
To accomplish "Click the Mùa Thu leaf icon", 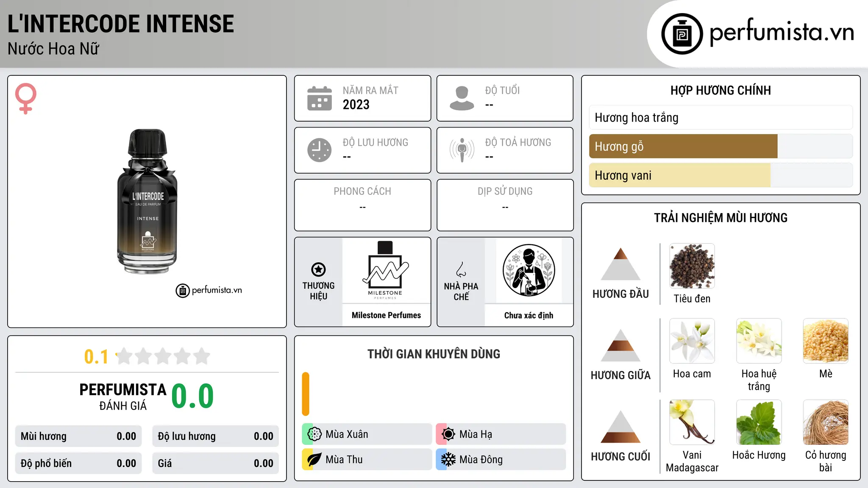I will click(314, 460).
